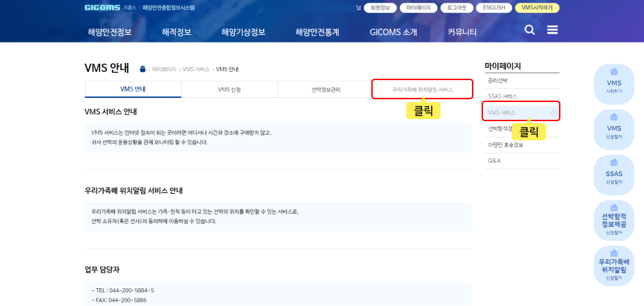Image resolution: width=644 pixels, height=306 pixels.
Task: Select the 선박정보관리 tab
Action: click(x=325, y=90)
